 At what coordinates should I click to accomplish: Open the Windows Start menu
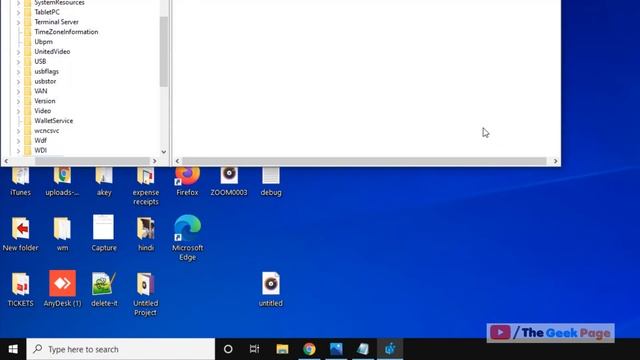point(13,349)
